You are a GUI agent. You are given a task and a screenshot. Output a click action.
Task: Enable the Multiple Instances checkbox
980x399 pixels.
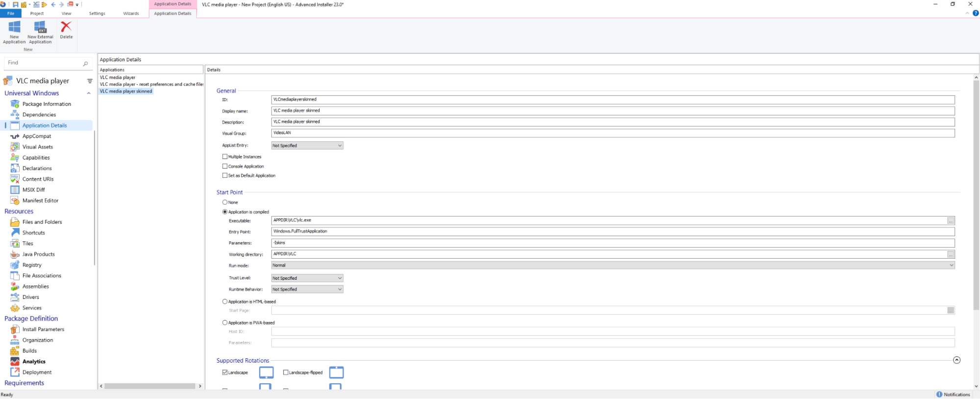[x=225, y=157]
